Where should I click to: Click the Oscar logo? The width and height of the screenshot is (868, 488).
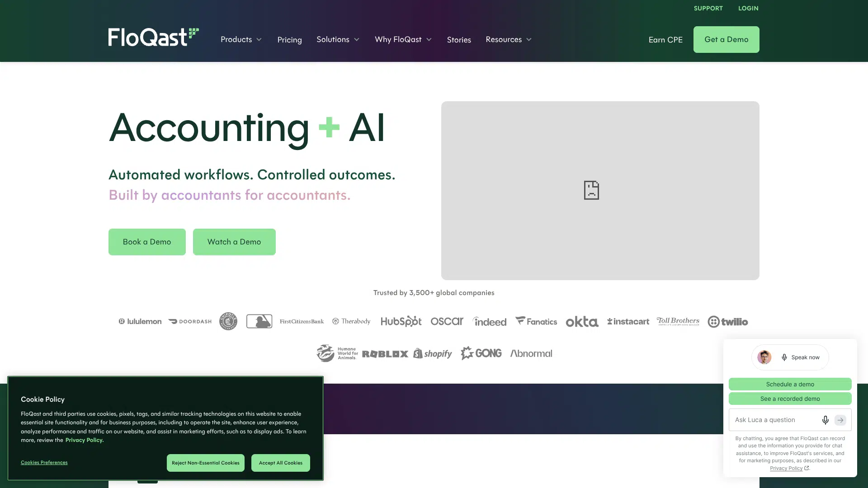(447, 321)
